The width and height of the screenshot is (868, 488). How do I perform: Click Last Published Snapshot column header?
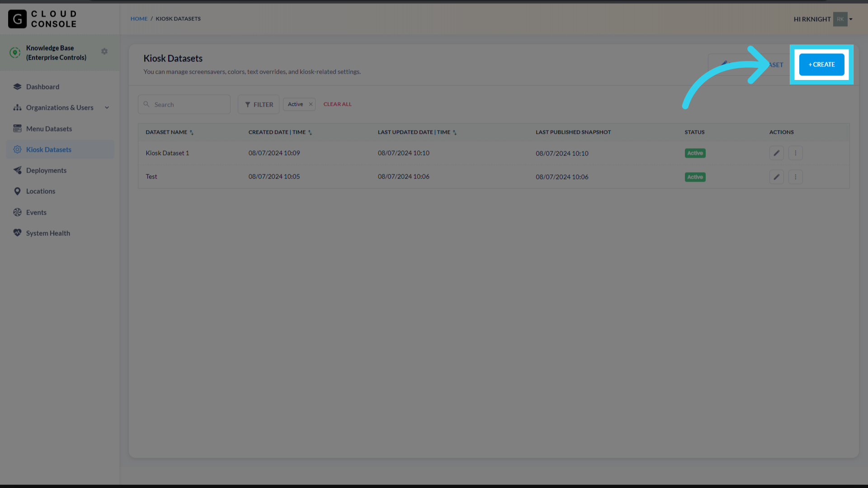[573, 132]
